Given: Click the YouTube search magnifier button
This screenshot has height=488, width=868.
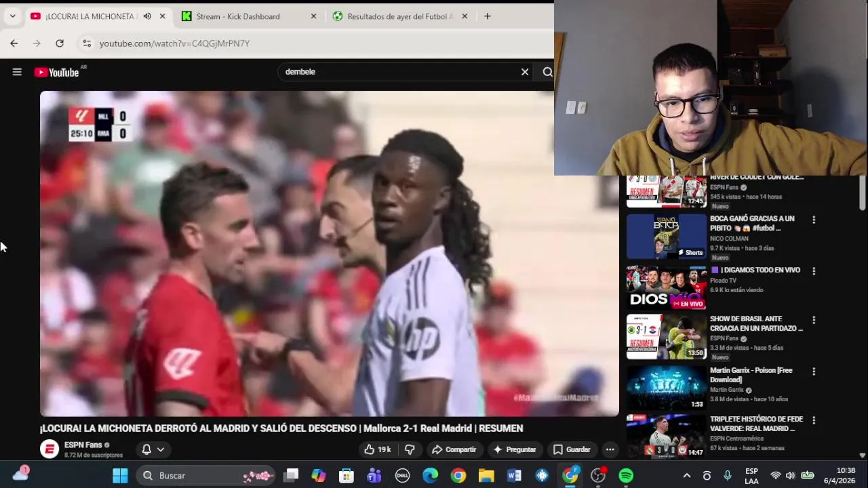Looking at the screenshot, I should (x=547, y=72).
